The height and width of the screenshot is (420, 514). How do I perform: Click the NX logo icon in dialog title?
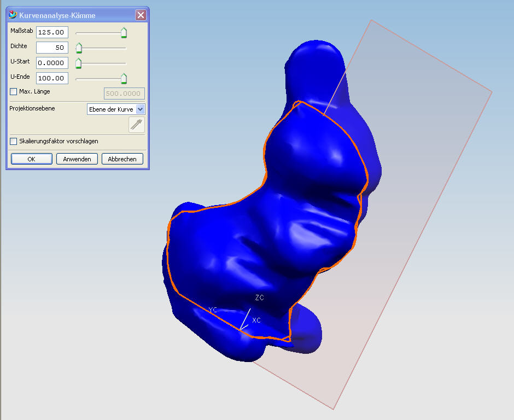pyautogui.click(x=13, y=15)
